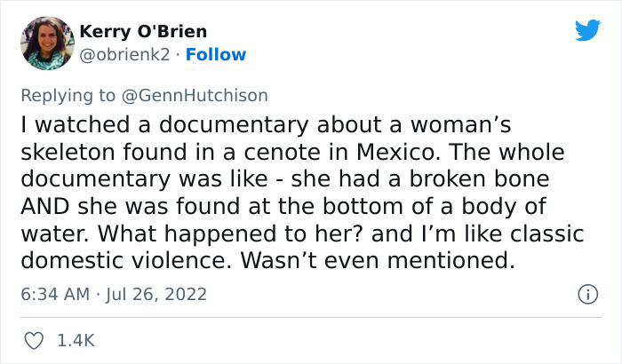Follow Kerry O'Brien
The height and width of the screenshot is (364, 622).
pyautogui.click(x=214, y=54)
